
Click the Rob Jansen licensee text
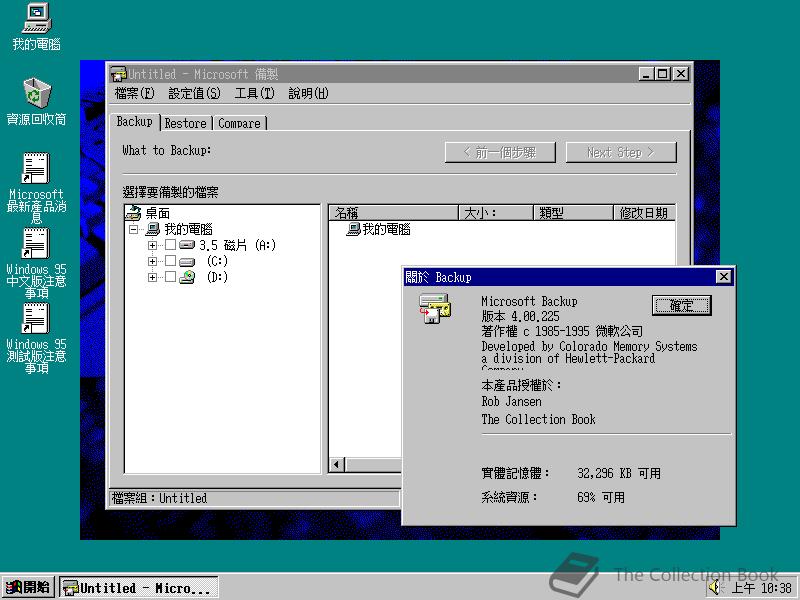(x=511, y=402)
